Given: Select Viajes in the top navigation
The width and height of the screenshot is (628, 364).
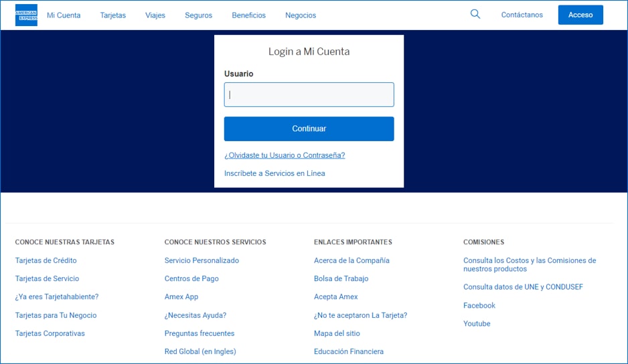Looking at the screenshot, I should (x=155, y=15).
